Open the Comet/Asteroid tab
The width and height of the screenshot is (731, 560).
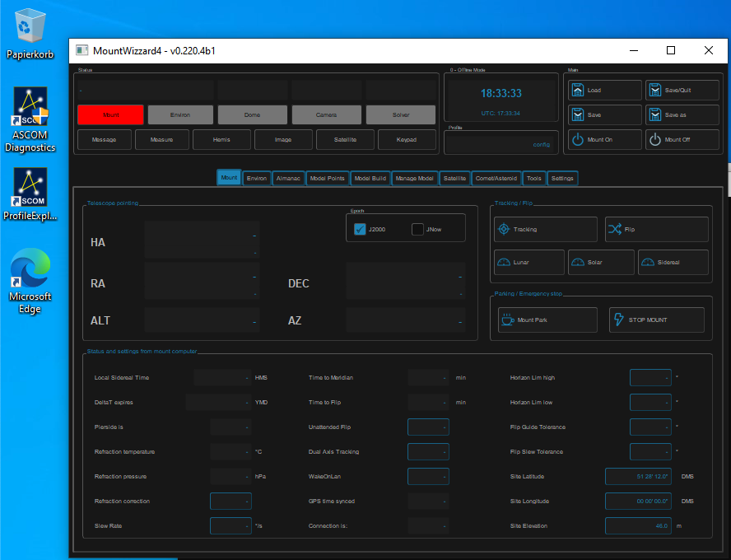click(496, 178)
